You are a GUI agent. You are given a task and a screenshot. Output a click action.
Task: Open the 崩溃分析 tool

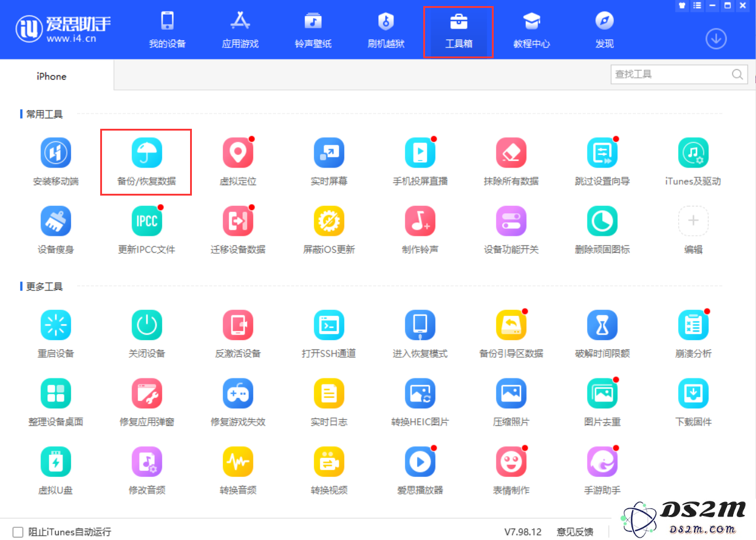[693, 325]
